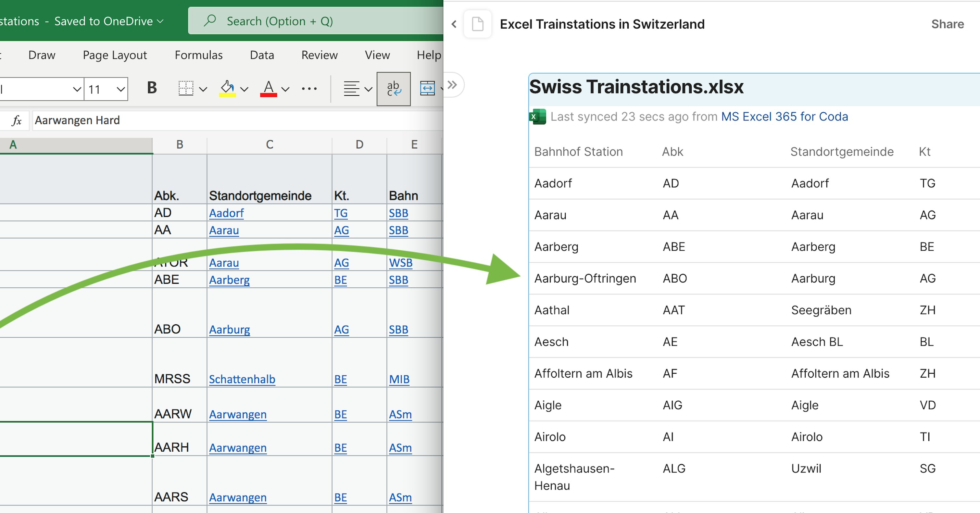Screen dimensions: 980x513
Task: Click Algetshausen-Henau cell in Coda
Action: (x=574, y=477)
